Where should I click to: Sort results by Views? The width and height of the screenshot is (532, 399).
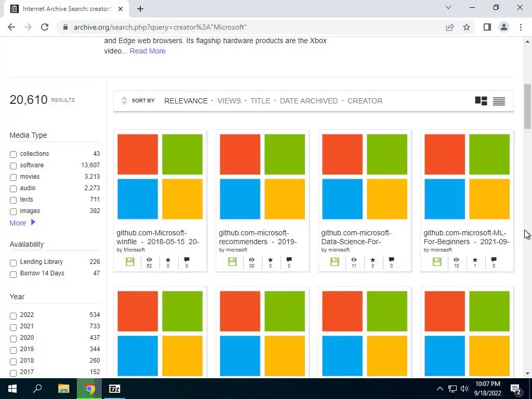(229, 101)
